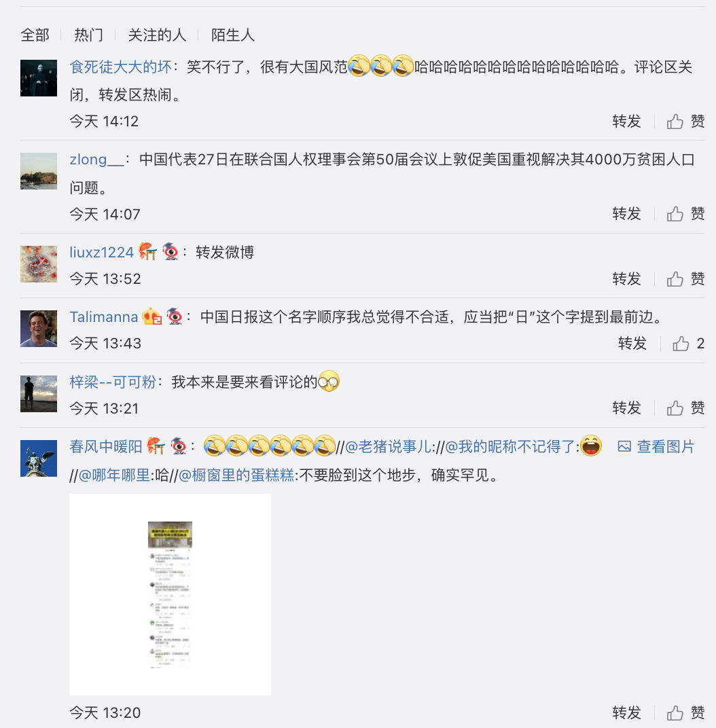Click 转发 under zlong__'s comment

point(626,213)
